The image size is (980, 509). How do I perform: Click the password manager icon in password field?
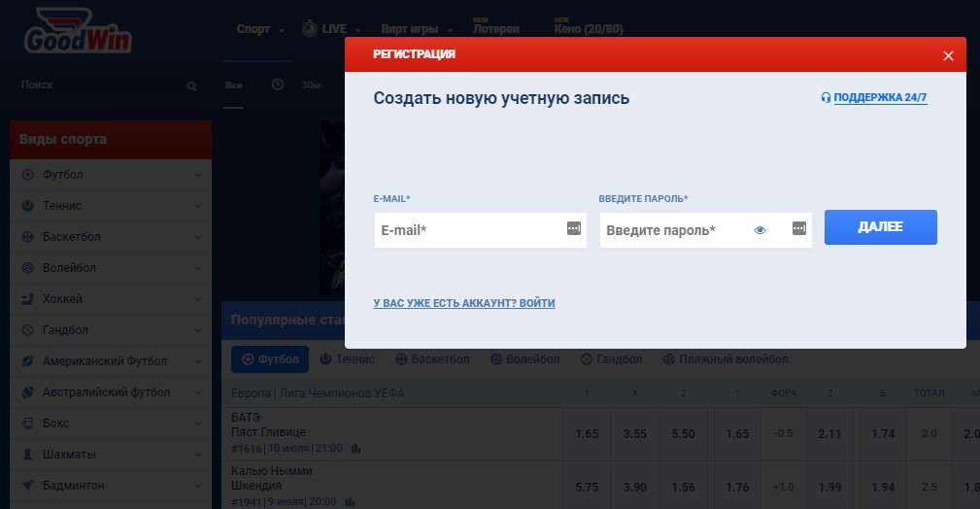[798, 228]
